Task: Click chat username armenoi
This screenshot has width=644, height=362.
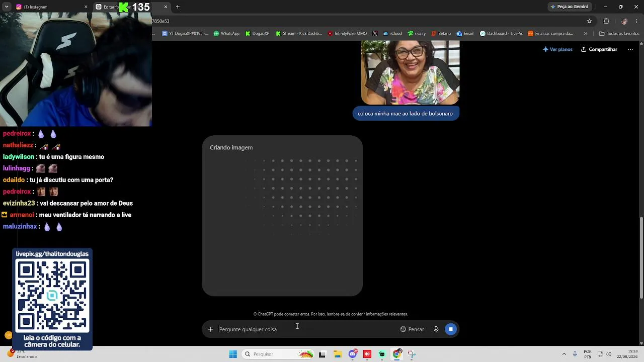Action: (x=22, y=215)
